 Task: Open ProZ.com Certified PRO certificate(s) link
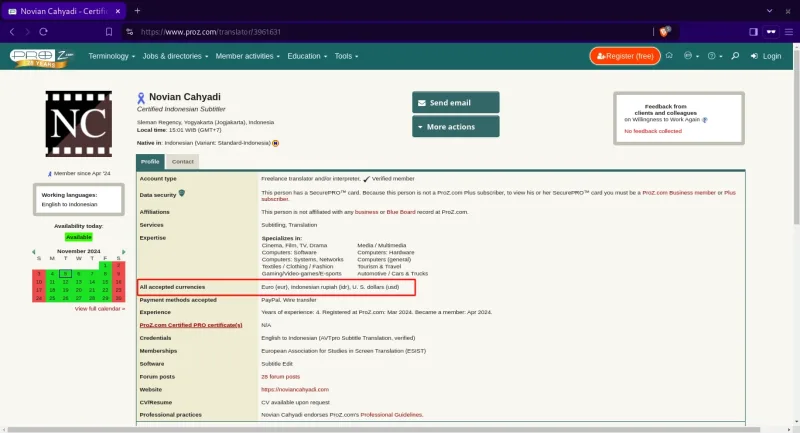click(x=191, y=325)
